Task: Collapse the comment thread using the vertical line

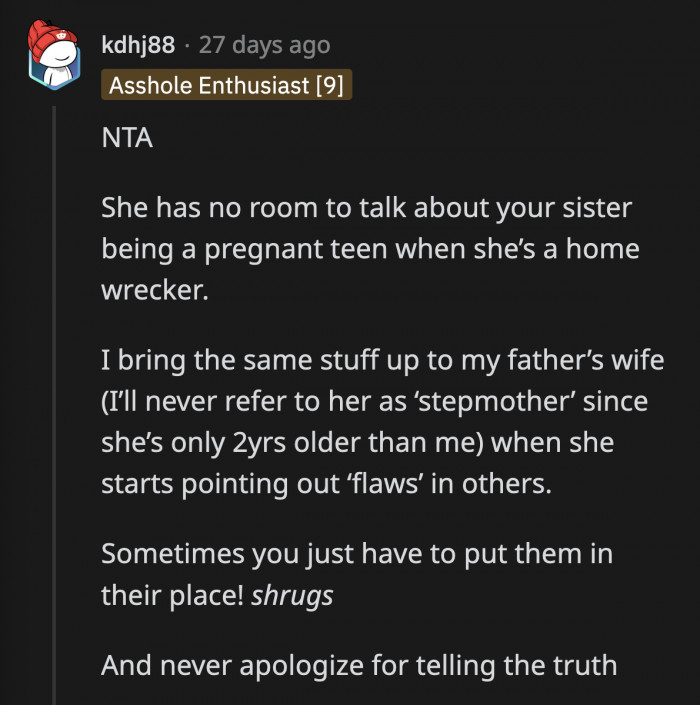Action: (55, 400)
